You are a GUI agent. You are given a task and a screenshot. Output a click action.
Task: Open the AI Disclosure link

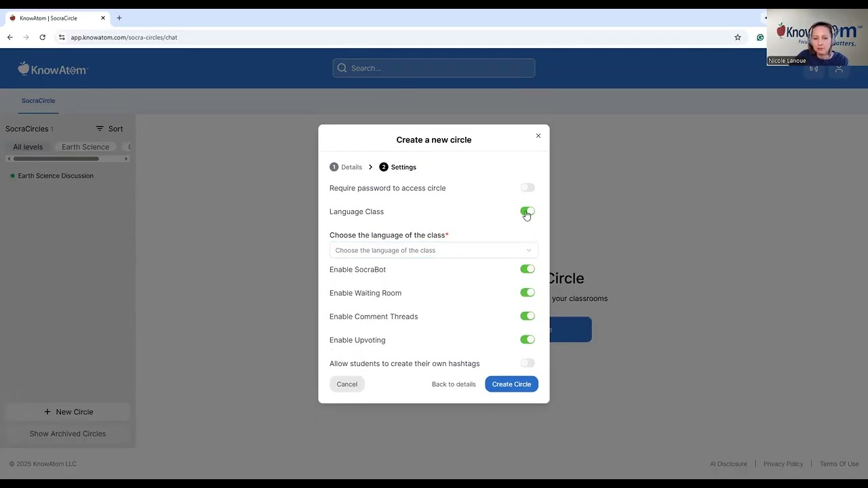click(728, 464)
